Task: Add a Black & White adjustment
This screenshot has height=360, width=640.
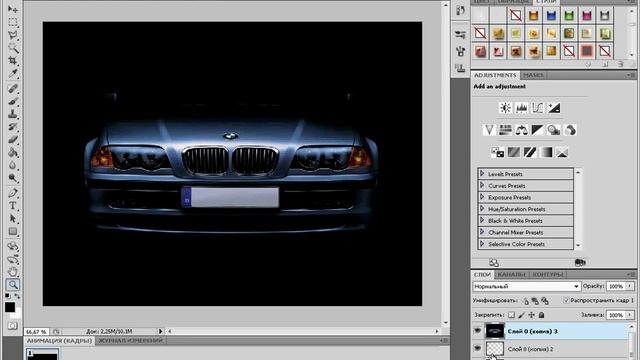Action: [x=538, y=130]
